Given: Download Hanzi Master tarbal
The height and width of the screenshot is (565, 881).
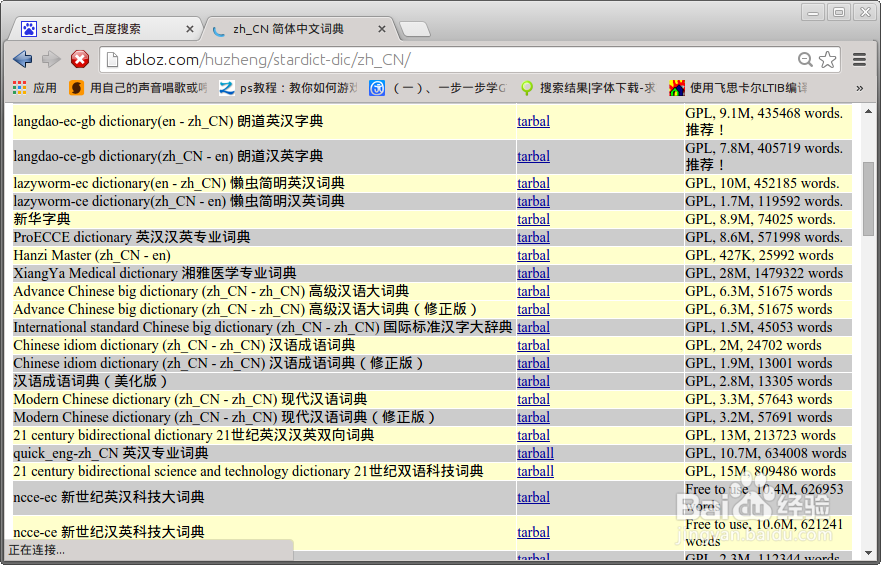Looking at the screenshot, I should (x=533, y=255).
